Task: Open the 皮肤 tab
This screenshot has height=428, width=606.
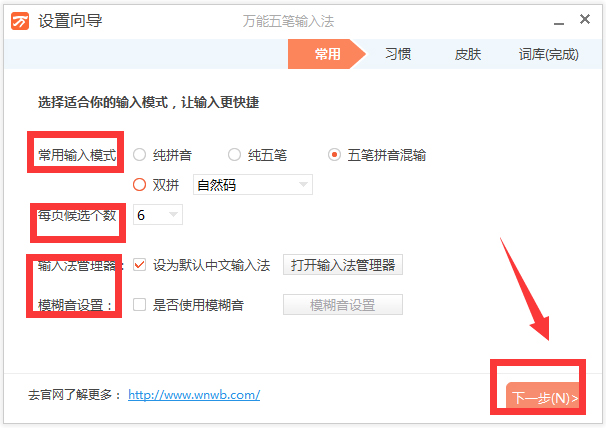Action: click(x=468, y=54)
